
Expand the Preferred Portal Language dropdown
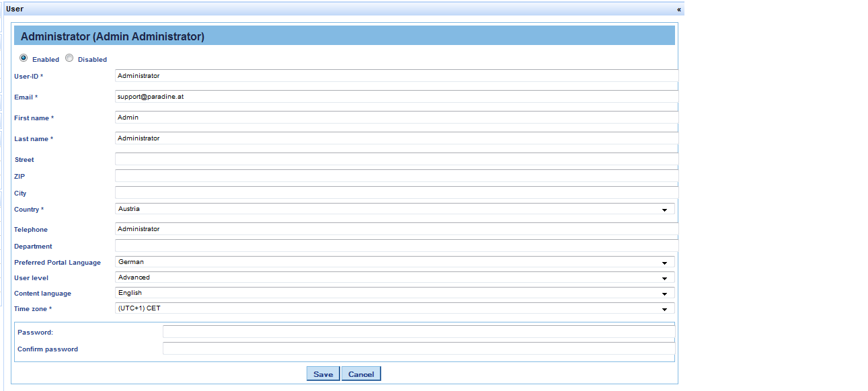395,262
